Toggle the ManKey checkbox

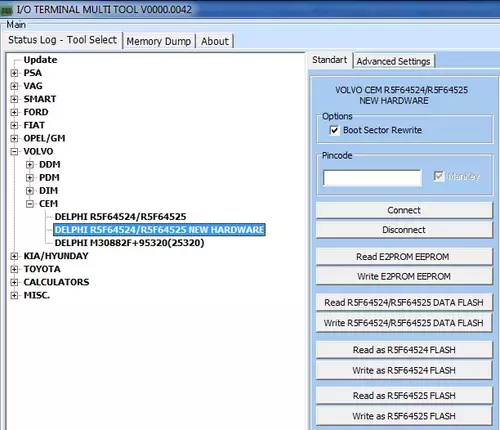click(439, 176)
